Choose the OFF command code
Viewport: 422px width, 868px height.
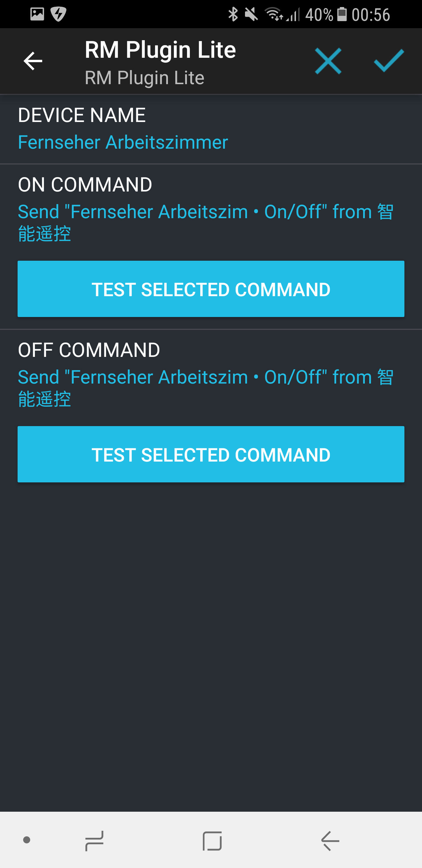click(x=205, y=387)
